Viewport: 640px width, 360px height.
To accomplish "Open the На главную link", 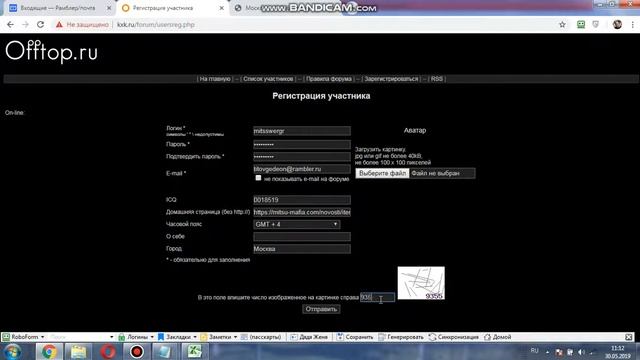I will pyautogui.click(x=215, y=79).
